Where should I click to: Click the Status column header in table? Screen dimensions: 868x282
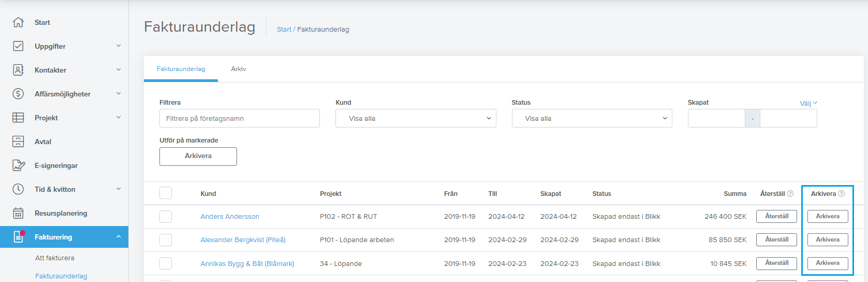601,194
